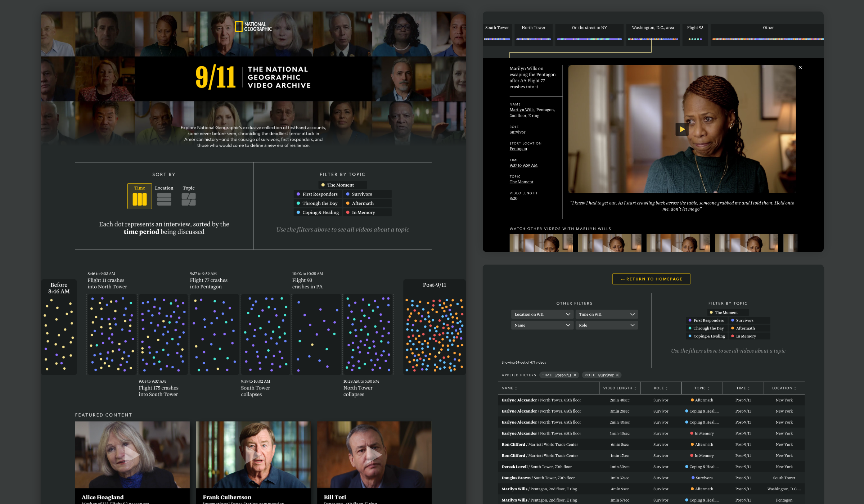Toggle The Moment filter in results panel
Viewport: 864px width, 504px height.
(728, 312)
